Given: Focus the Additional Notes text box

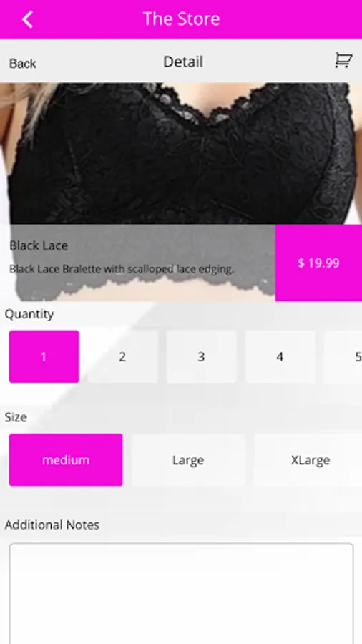Looking at the screenshot, I should [x=181, y=593].
